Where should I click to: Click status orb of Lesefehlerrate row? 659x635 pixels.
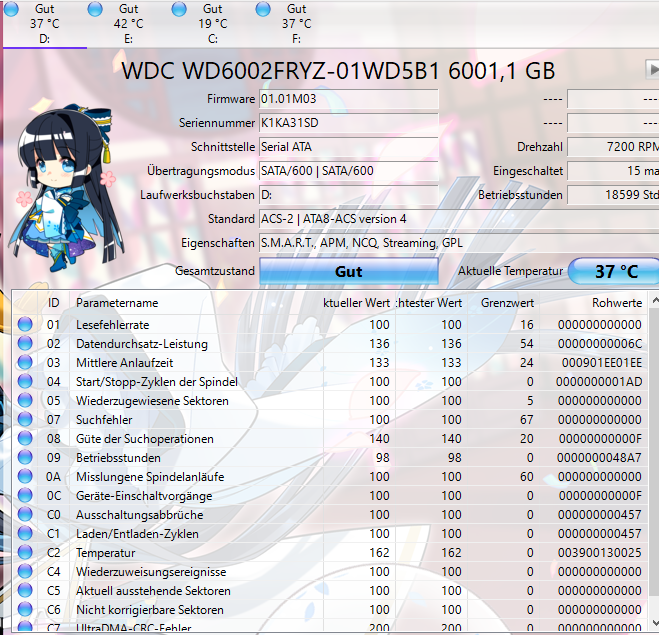pos(25,324)
